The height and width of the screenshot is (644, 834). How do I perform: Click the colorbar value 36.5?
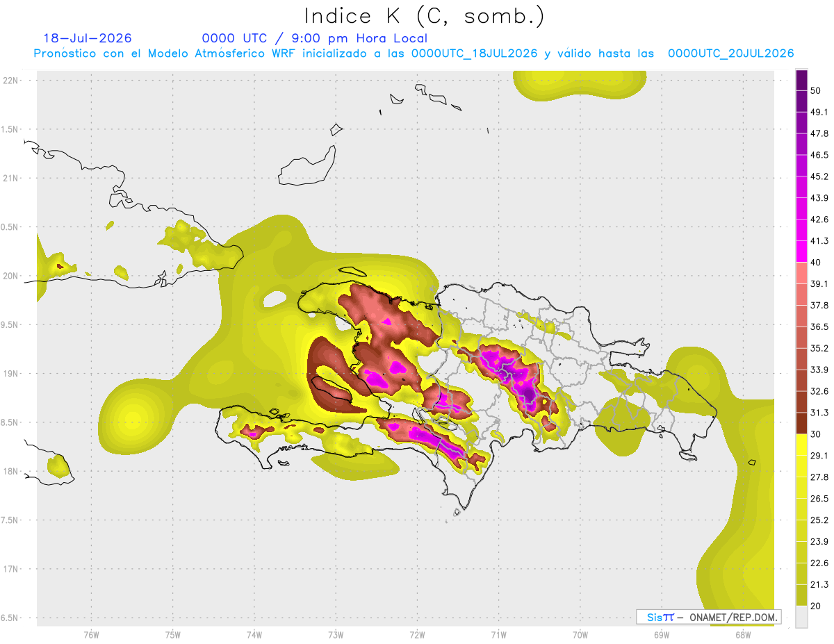click(819, 327)
